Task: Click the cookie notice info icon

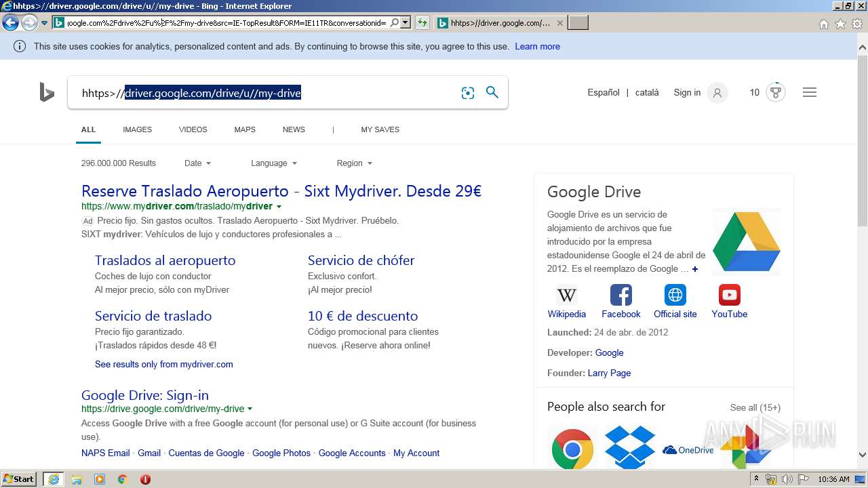Action: (x=20, y=46)
